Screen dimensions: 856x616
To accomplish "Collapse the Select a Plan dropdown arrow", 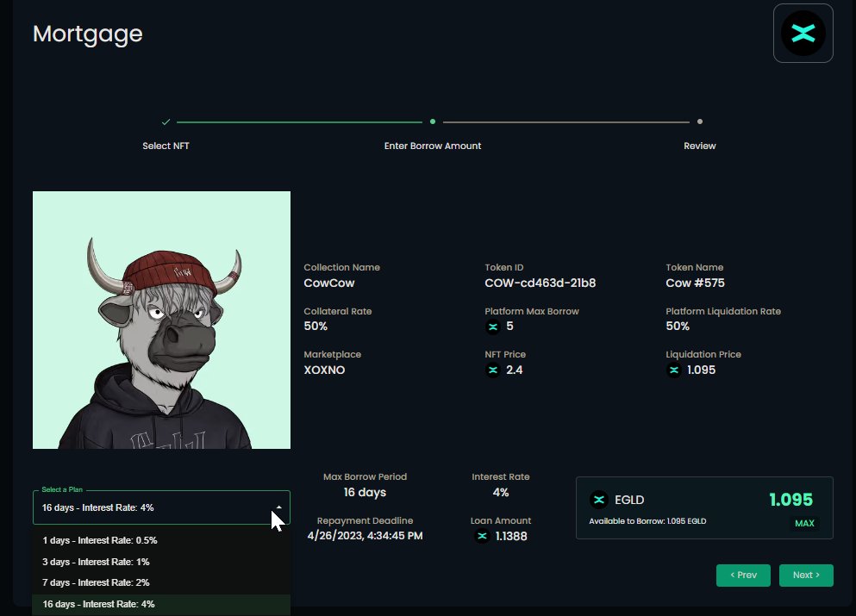I will (279, 507).
